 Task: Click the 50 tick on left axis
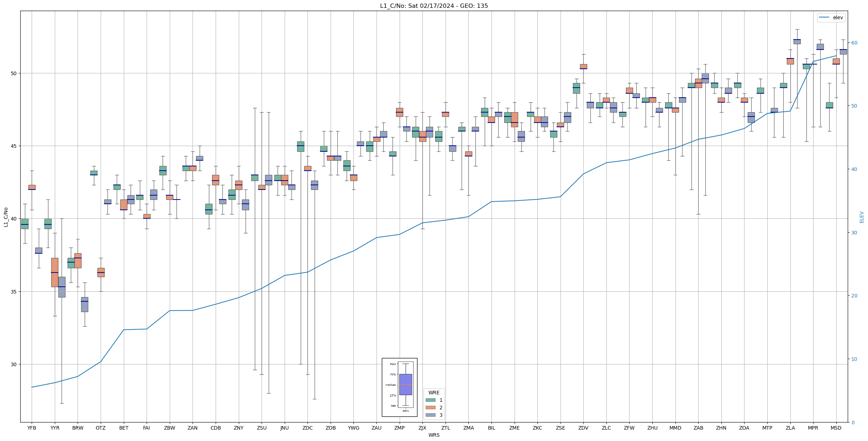tap(14, 73)
